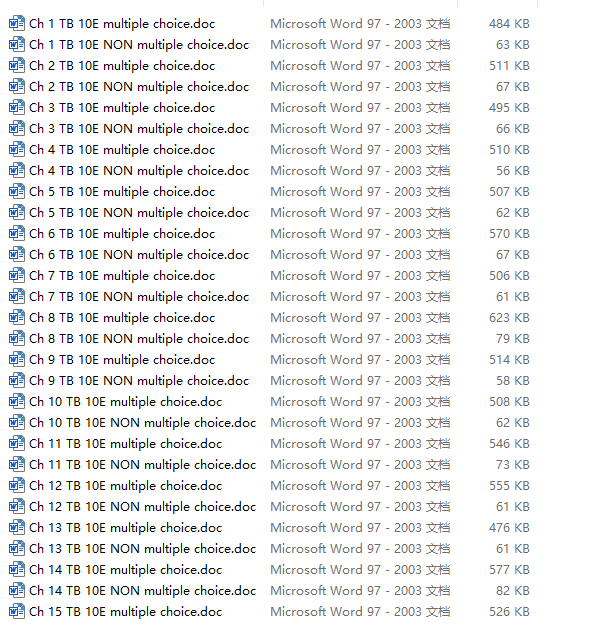
Task: Select file name Ch 9 TB 10E NON multiple choice.doc
Action: click(139, 381)
